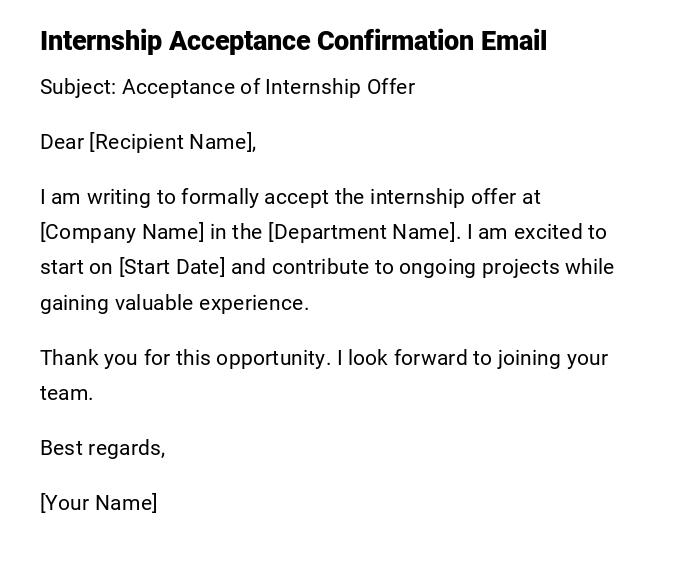Click "Thank you for this opportunity."

point(184,358)
